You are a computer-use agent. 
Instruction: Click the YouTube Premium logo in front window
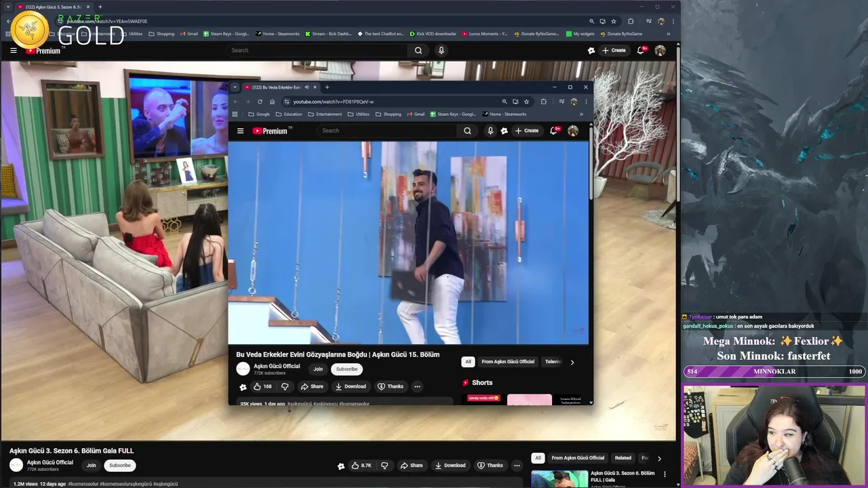(x=271, y=131)
